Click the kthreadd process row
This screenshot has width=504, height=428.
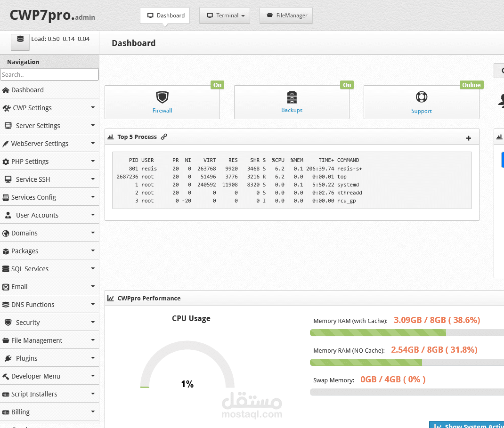coord(239,193)
